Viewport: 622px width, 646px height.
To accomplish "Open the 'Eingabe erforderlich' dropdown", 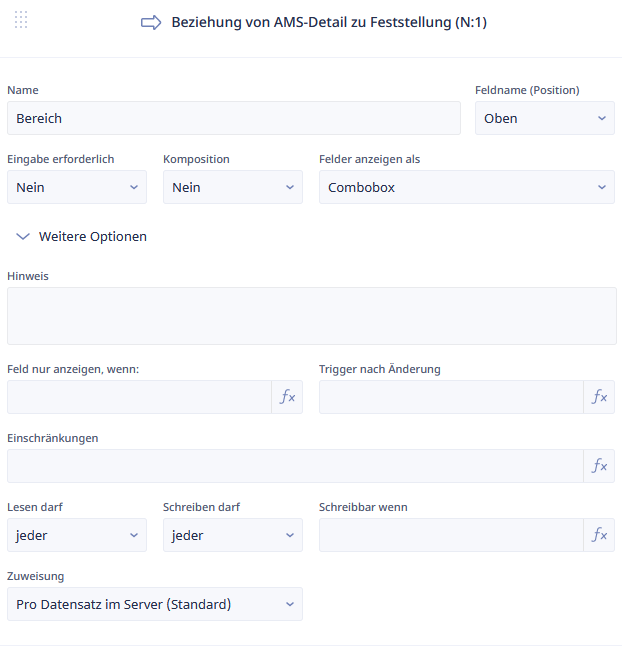I will click(77, 187).
